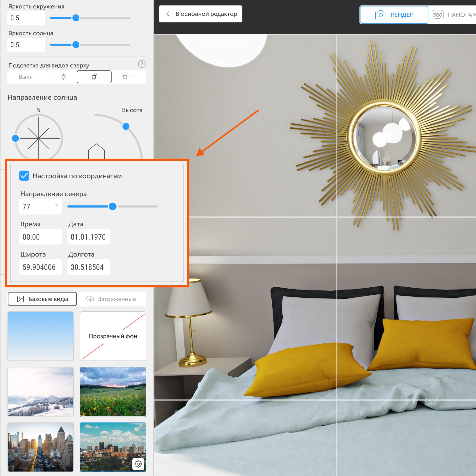
Task: Click the 360 panorama icon
Action: (437, 15)
